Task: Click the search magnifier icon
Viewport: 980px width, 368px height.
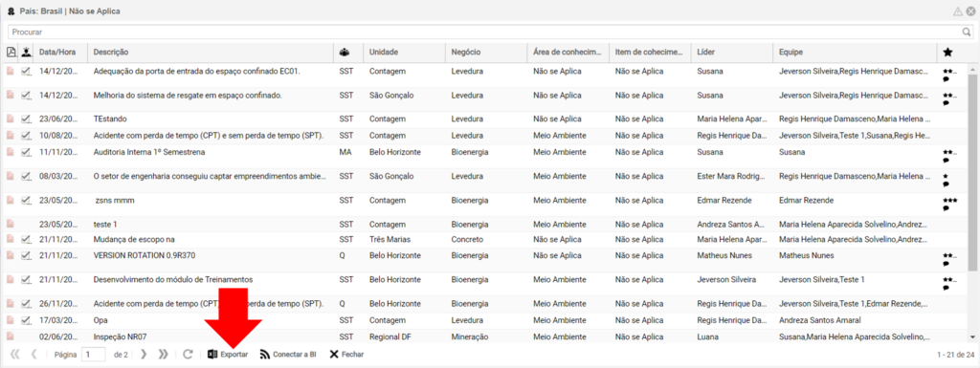Action: point(967,32)
